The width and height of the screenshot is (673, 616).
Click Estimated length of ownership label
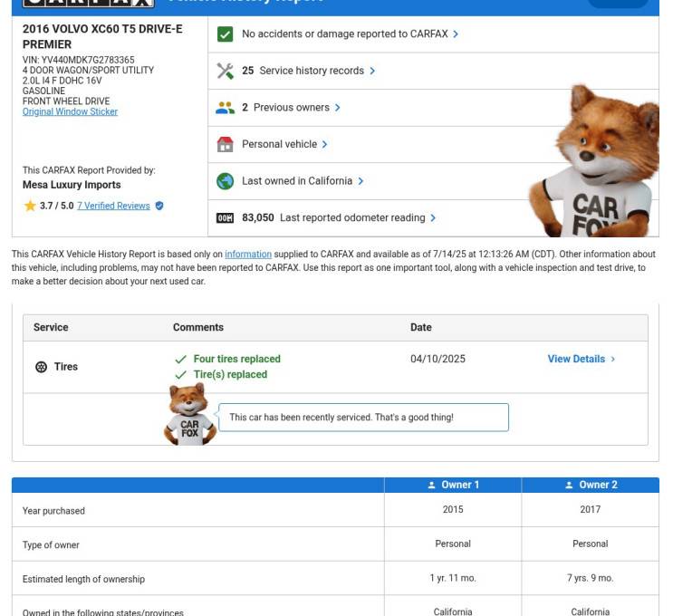coord(83,580)
